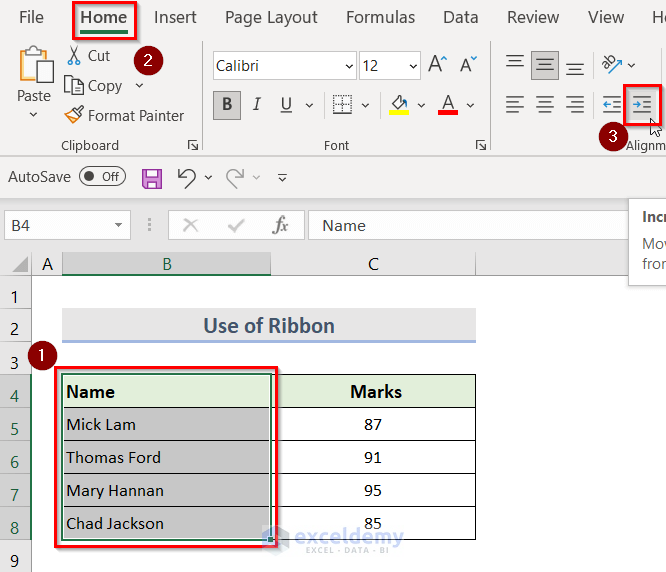666x572 pixels.
Task: Apply cell borders with the Borders icon
Action: pyautogui.click(x=342, y=104)
